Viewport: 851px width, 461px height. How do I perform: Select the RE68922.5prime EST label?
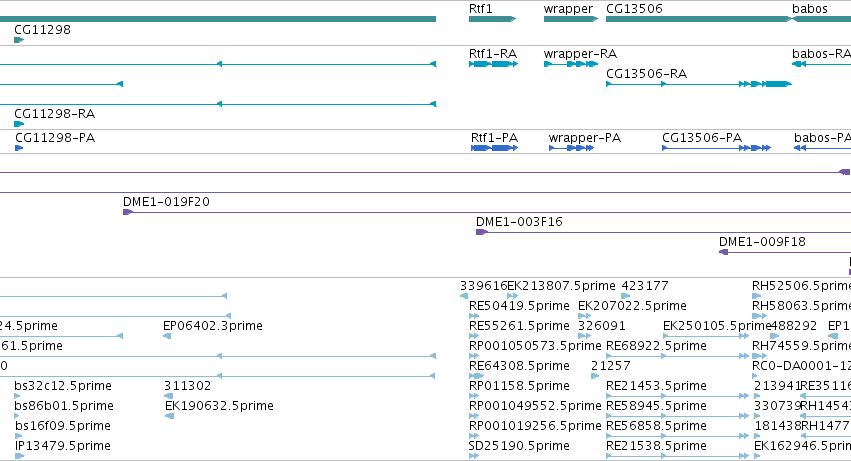coord(656,345)
